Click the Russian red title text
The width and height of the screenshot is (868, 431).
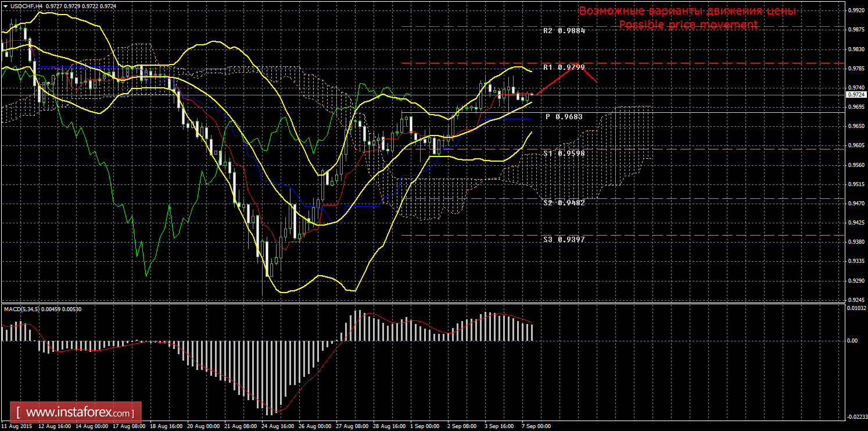(x=687, y=11)
